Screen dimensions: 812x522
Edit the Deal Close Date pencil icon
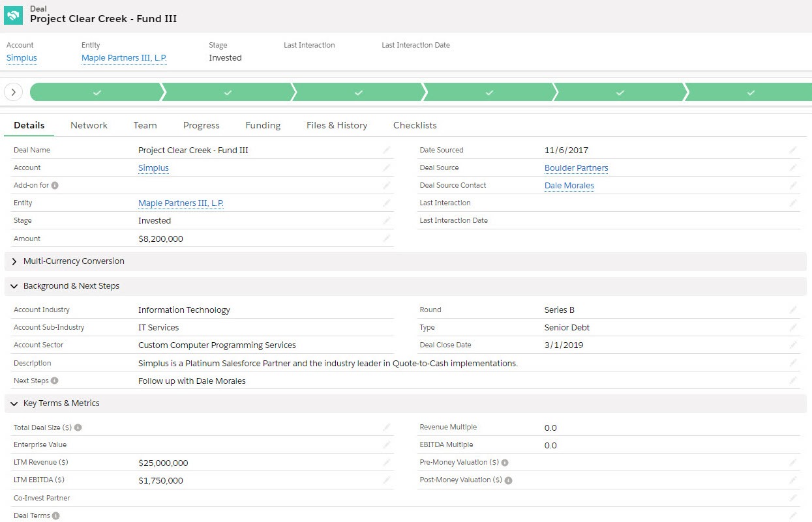(793, 345)
